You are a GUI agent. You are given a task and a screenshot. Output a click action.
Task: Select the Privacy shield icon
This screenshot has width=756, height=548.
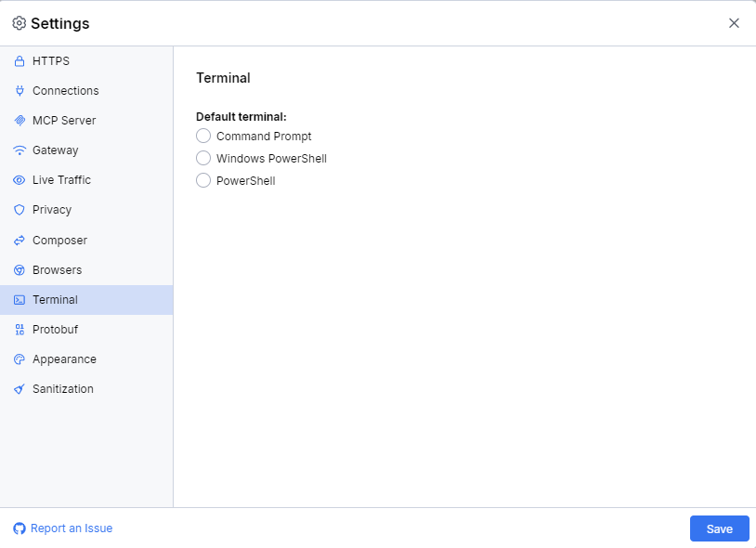click(x=19, y=209)
